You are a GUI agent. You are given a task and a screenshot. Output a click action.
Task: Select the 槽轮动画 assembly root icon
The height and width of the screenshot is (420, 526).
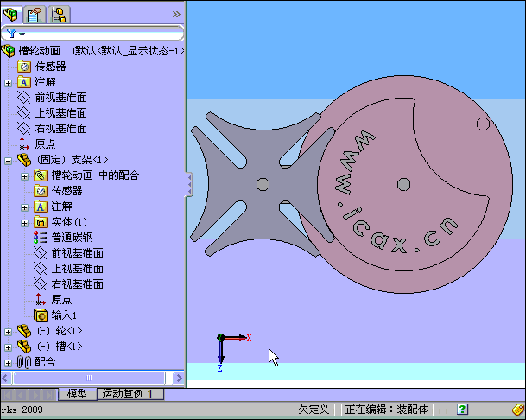click(8, 51)
